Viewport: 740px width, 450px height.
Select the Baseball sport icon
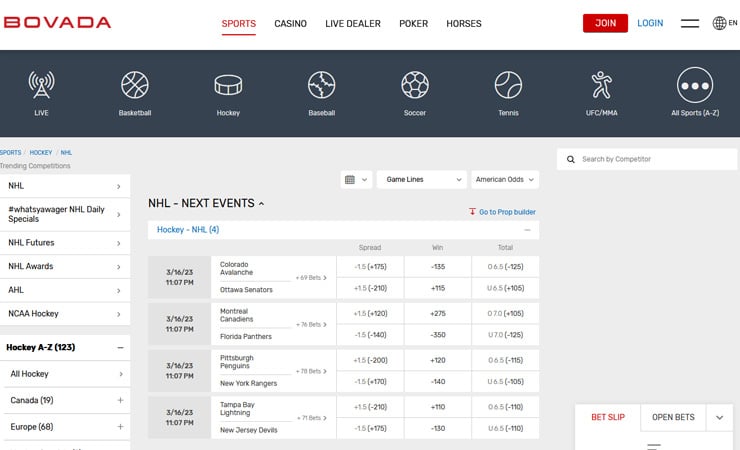[322, 85]
